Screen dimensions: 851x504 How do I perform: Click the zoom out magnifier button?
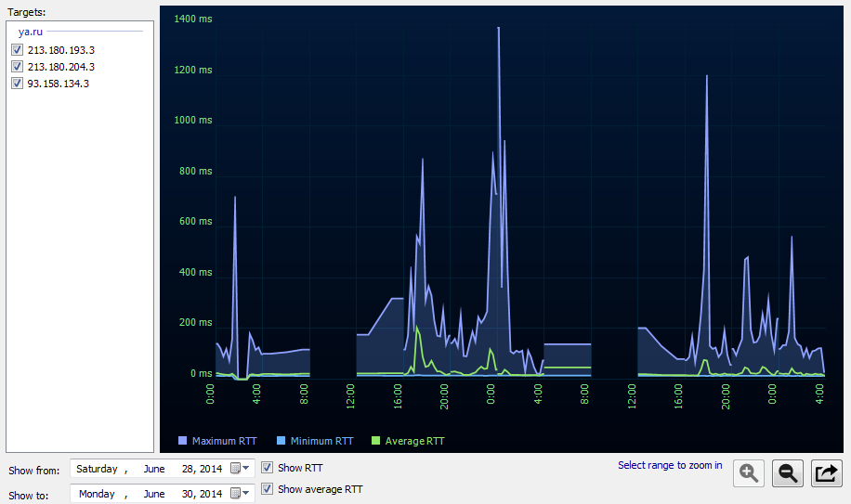click(x=788, y=473)
